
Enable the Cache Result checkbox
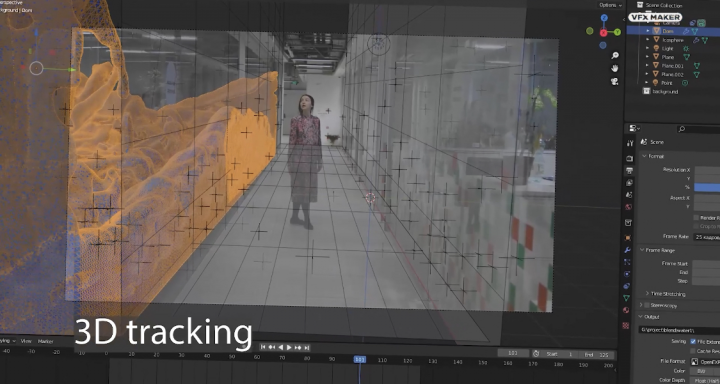click(x=693, y=350)
